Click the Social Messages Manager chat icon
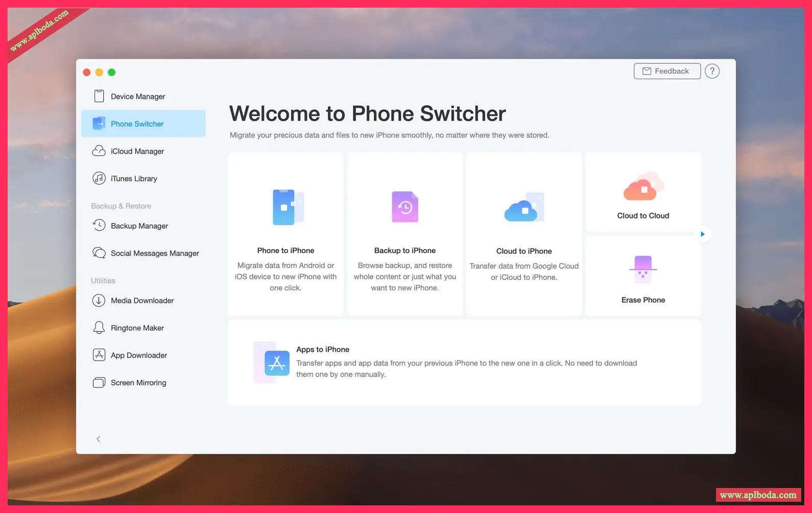 coord(99,253)
